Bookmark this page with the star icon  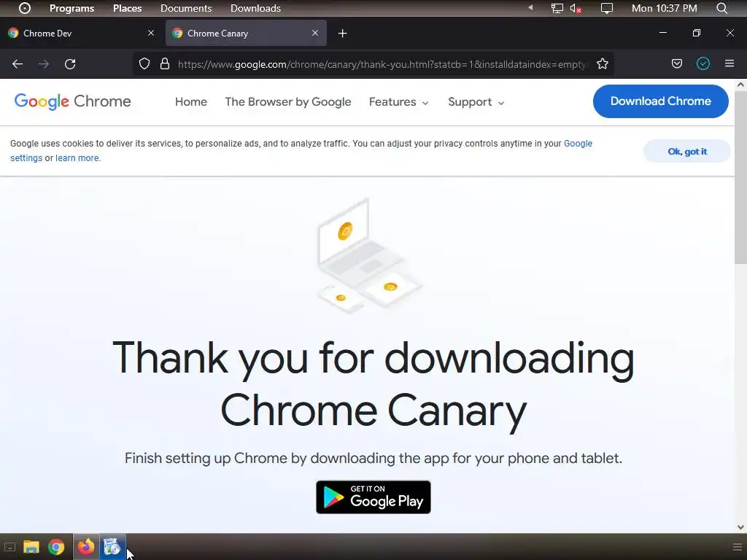(x=603, y=64)
